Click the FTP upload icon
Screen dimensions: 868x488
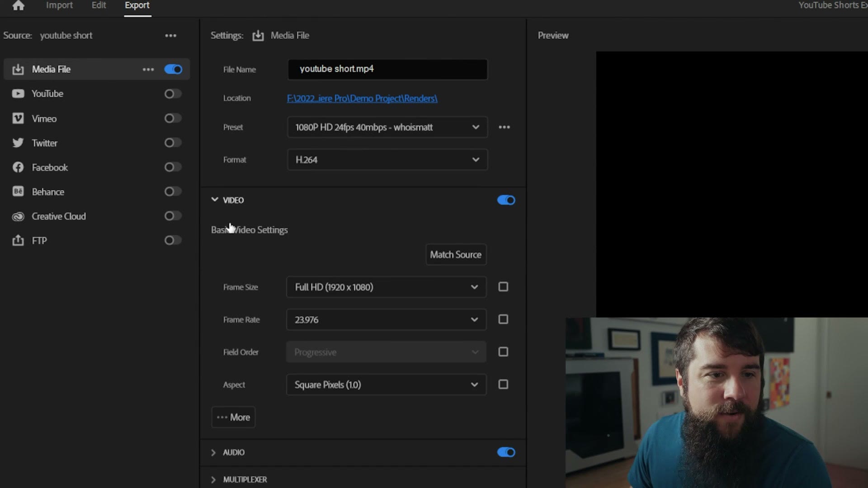pyautogui.click(x=18, y=240)
